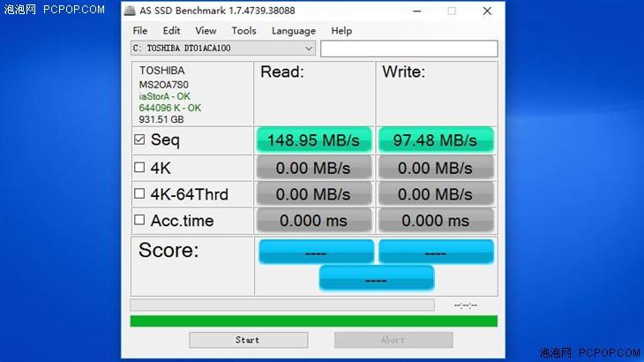The image size is (644, 362).
Task: Enable the Acc.time test checkbox
Action: (139, 220)
